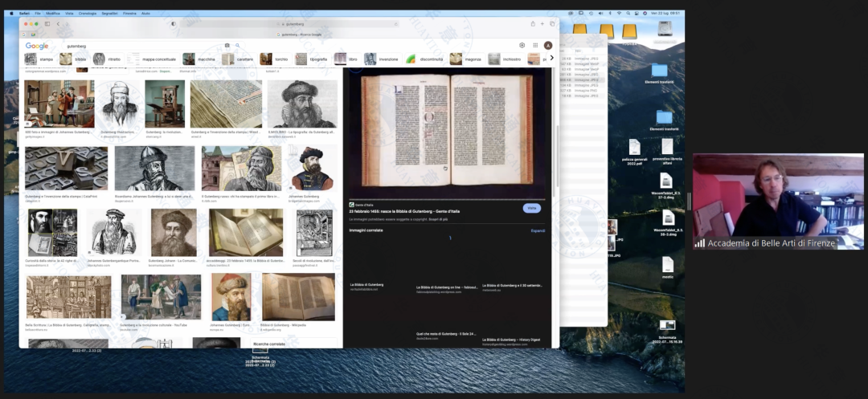868x399 pixels.
Task: Open the metal type letters image 'CataPrint'
Action: click(67, 168)
